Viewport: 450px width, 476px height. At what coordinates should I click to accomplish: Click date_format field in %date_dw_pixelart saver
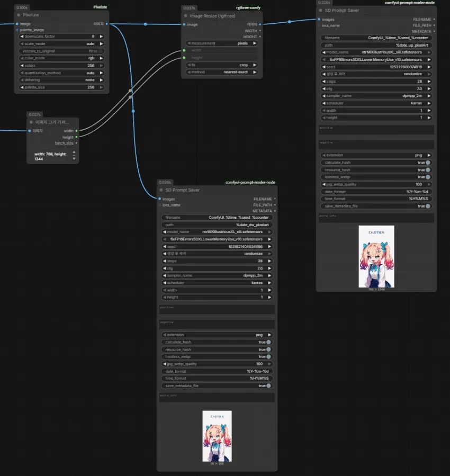pos(217,371)
